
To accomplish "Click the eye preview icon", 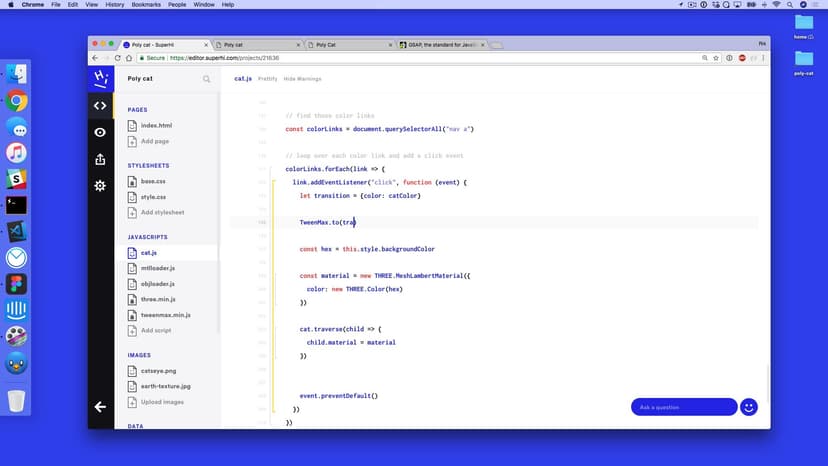I will (x=100, y=132).
